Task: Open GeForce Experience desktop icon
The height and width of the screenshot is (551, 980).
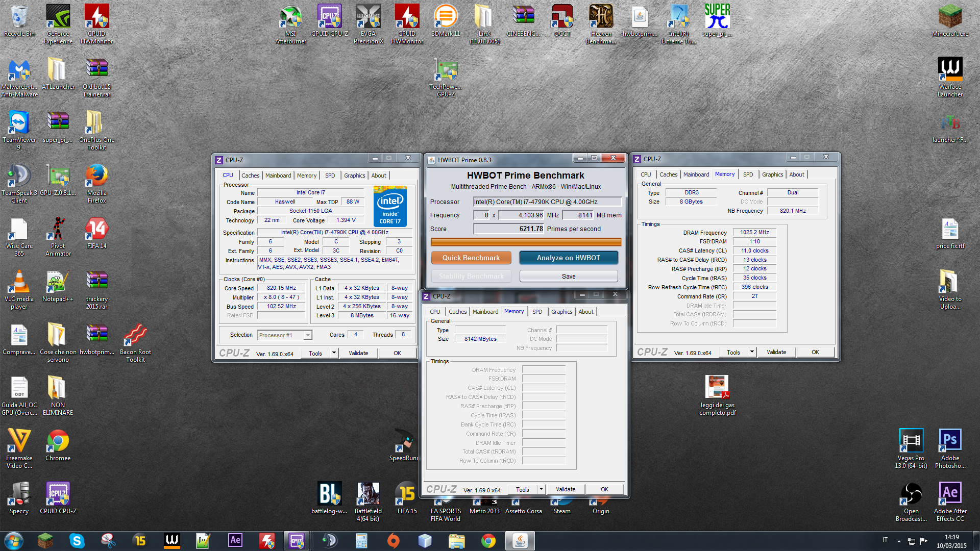Action: (58, 24)
